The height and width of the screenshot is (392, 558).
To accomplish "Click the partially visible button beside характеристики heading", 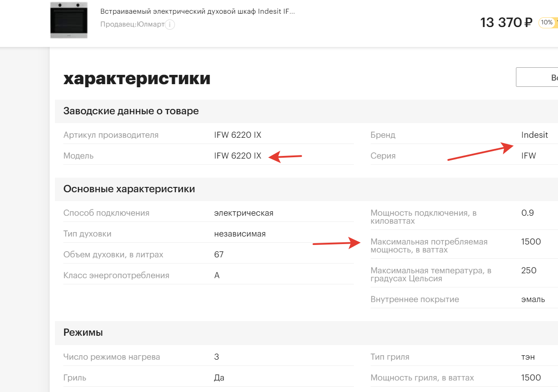I will [x=537, y=78].
